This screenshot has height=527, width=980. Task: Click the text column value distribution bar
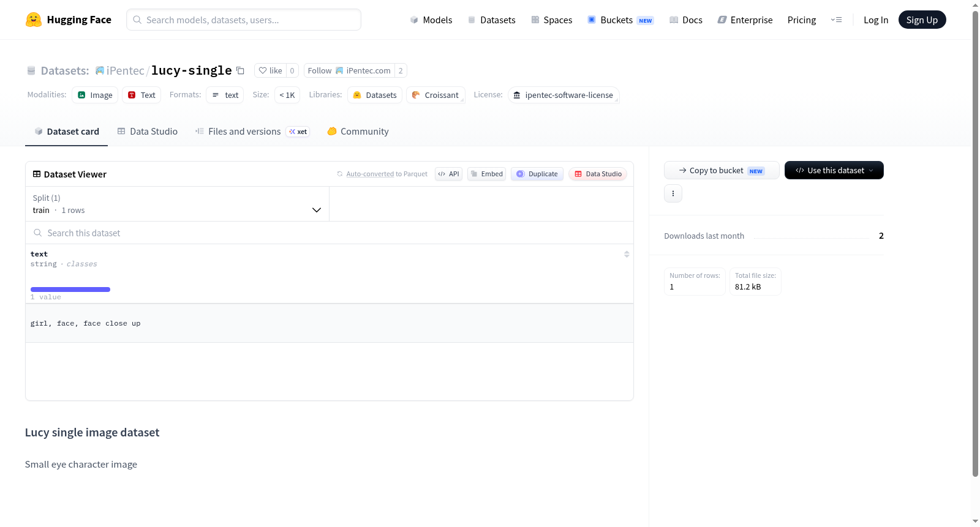70,290
